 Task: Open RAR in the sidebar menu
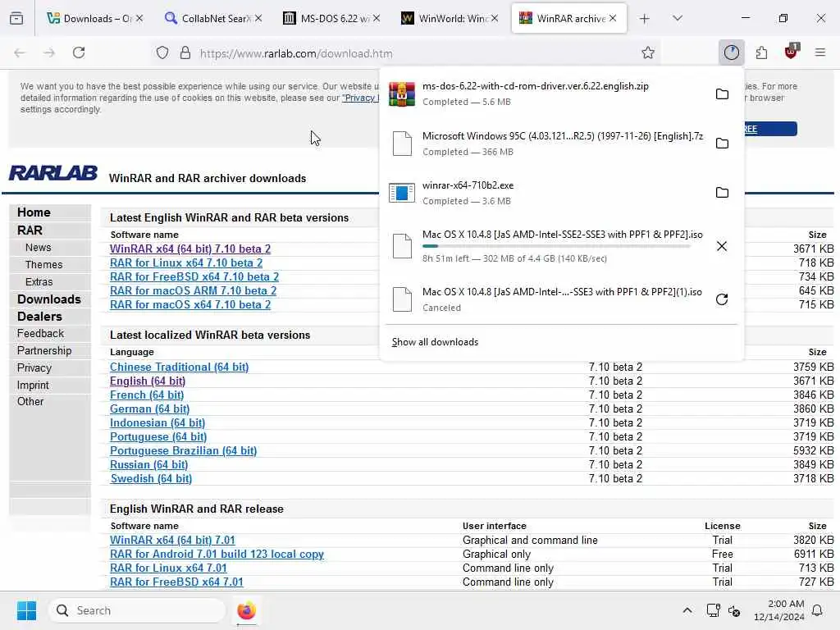pyautogui.click(x=30, y=231)
